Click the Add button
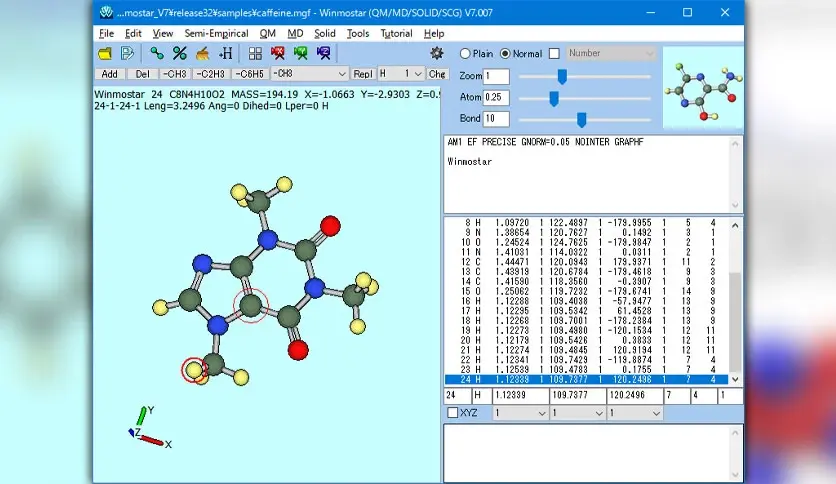Screen dimensions: 836x484 (x=110, y=74)
